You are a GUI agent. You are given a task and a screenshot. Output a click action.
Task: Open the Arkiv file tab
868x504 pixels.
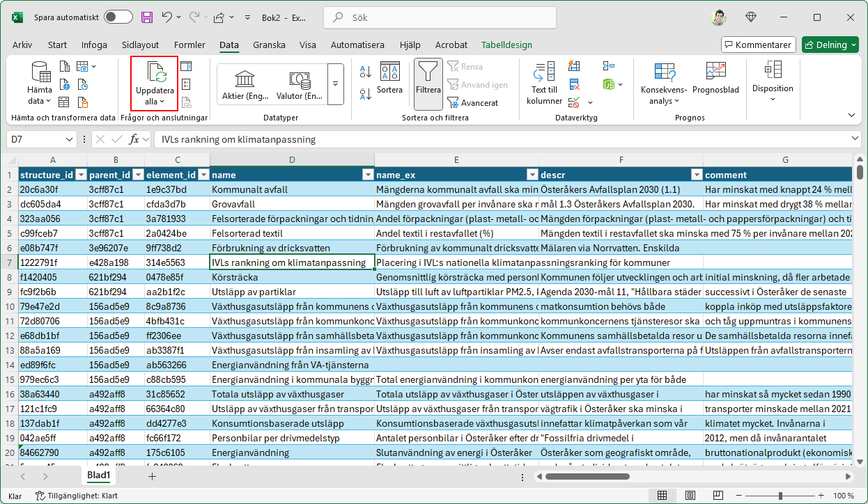coord(22,45)
